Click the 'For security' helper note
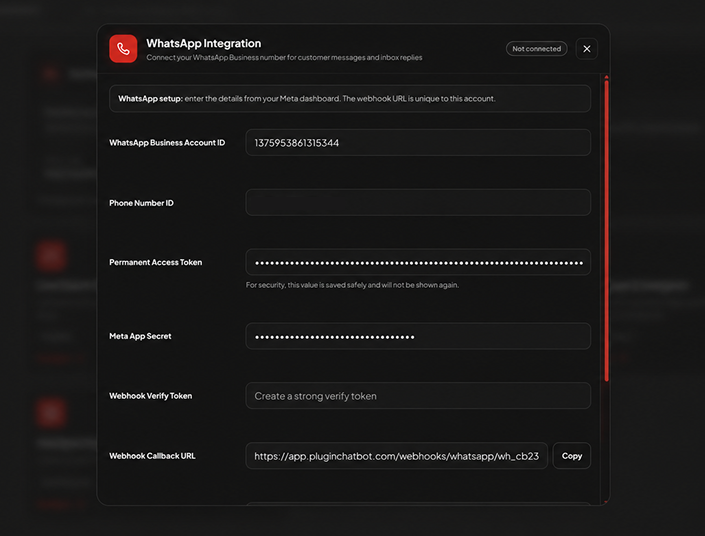The height and width of the screenshot is (536, 705). pos(352,285)
